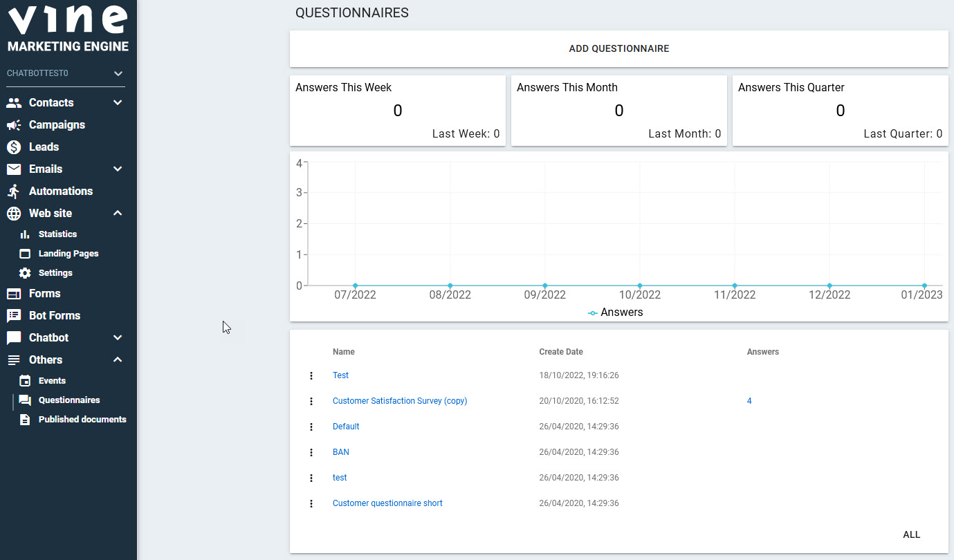Click the Campaigns megaphone icon

[x=14, y=124]
